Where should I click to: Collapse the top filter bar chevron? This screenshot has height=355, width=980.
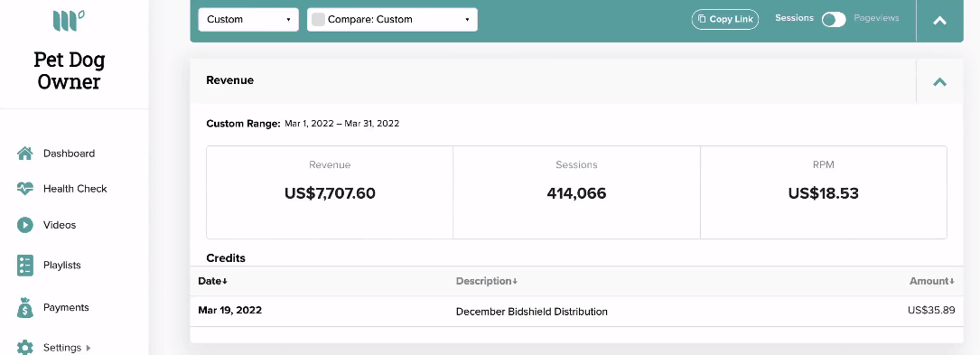tap(939, 21)
